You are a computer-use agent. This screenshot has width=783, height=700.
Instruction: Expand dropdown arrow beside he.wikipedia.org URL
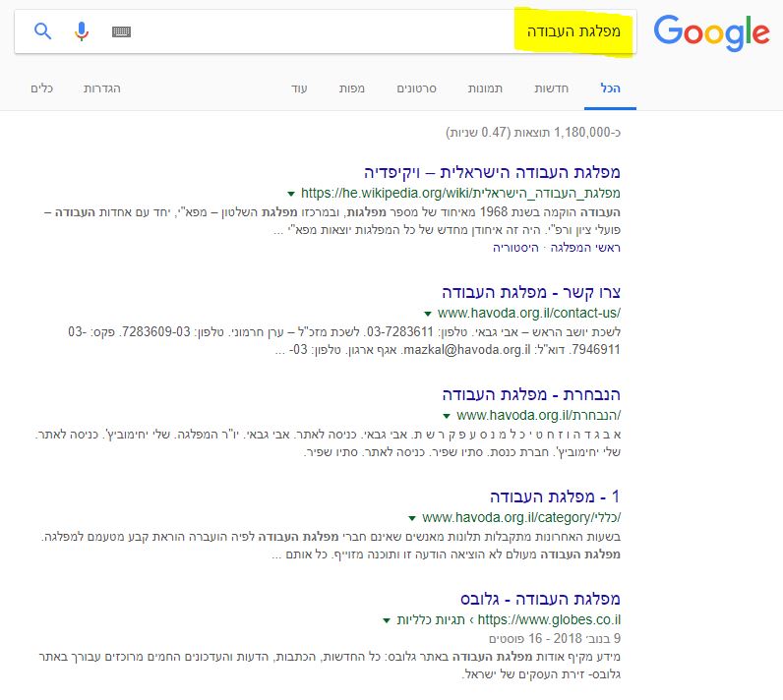click(291, 194)
